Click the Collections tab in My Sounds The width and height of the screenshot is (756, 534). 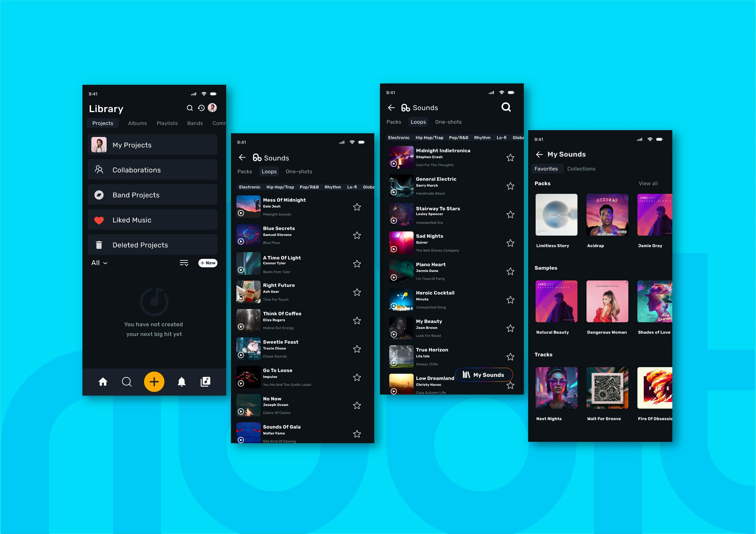581,168
